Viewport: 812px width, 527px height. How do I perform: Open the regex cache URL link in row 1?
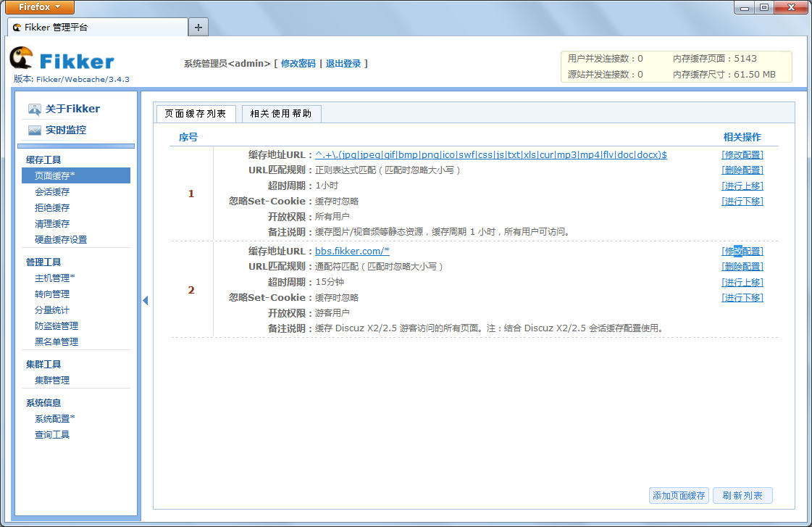click(x=491, y=154)
